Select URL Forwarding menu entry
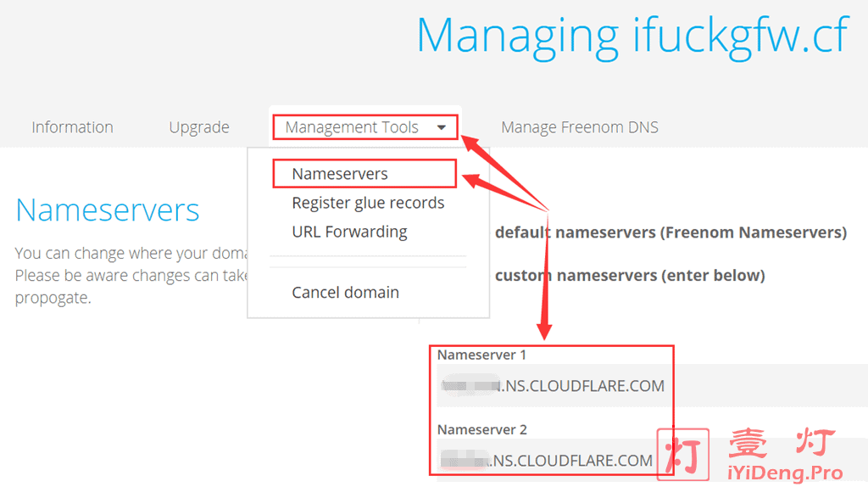Viewport: 868px width, 487px height. [x=349, y=232]
